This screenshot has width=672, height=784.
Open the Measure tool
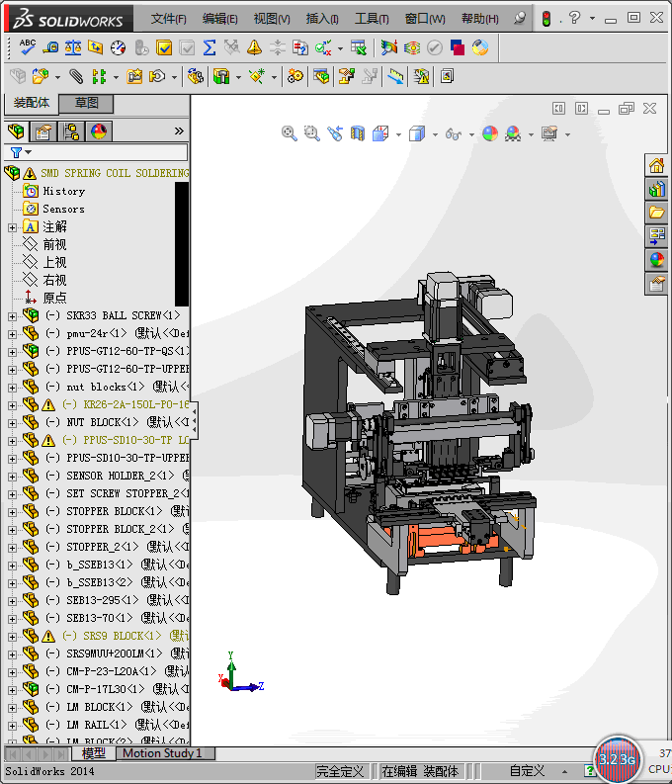tap(50, 47)
